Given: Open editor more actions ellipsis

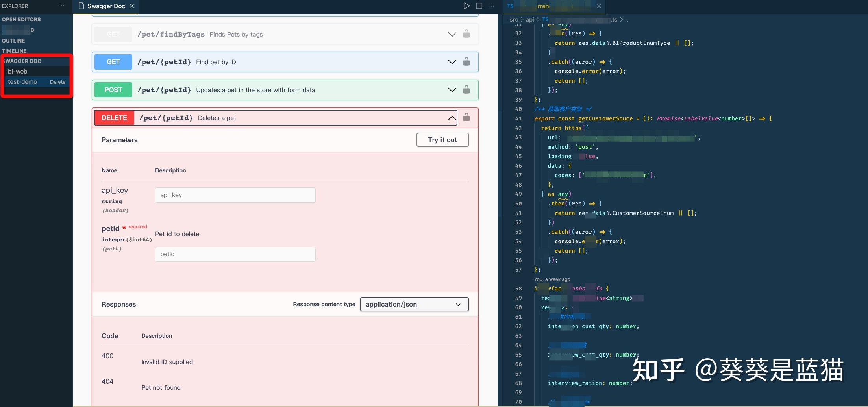Looking at the screenshot, I should 491,6.
